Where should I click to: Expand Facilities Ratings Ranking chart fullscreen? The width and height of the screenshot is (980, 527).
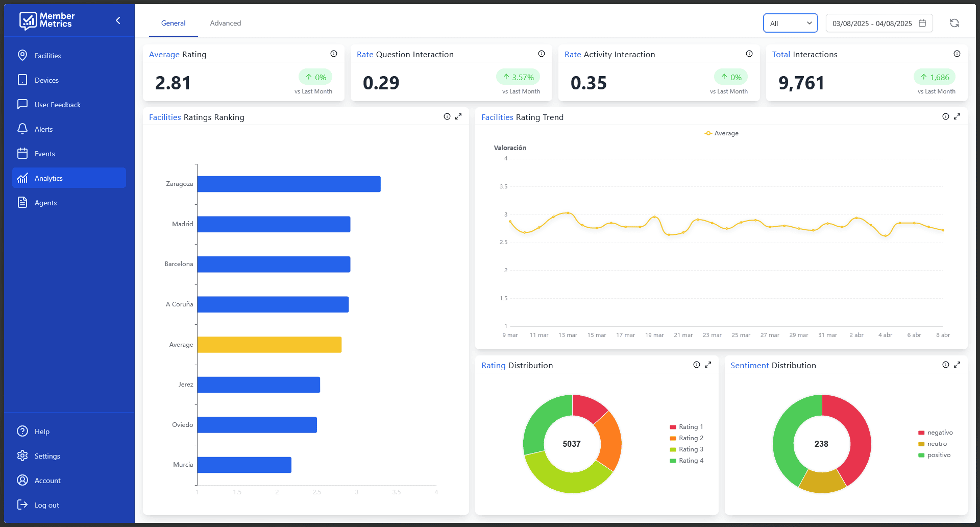point(458,116)
